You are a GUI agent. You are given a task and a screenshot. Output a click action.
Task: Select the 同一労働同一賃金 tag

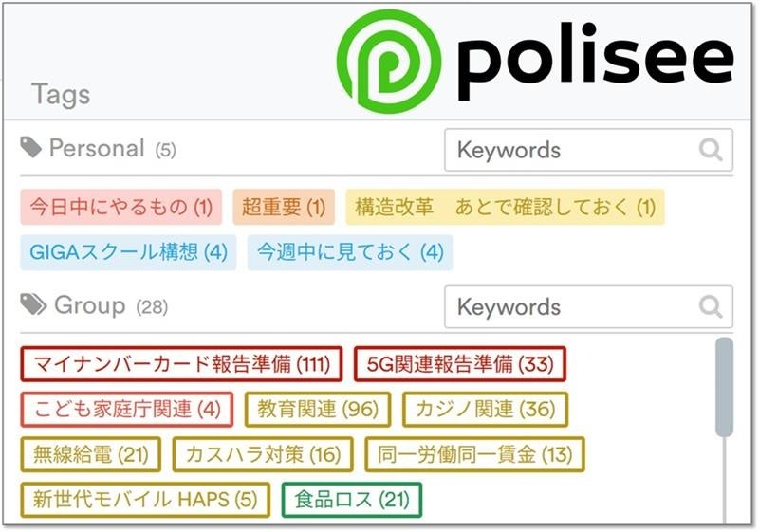[474, 454]
